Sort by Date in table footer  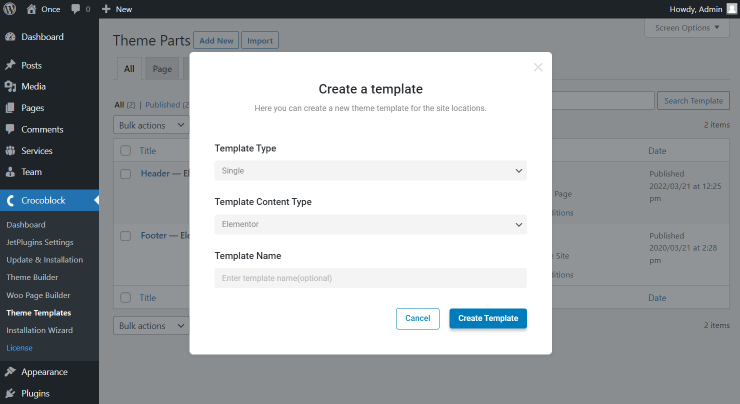657,298
